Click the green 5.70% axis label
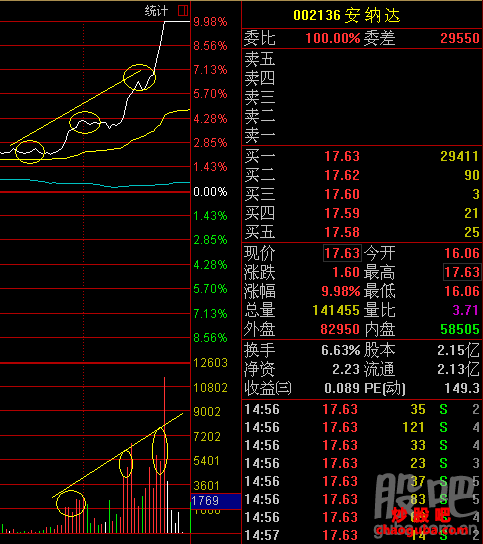483x544 pixels. click(x=210, y=289)
